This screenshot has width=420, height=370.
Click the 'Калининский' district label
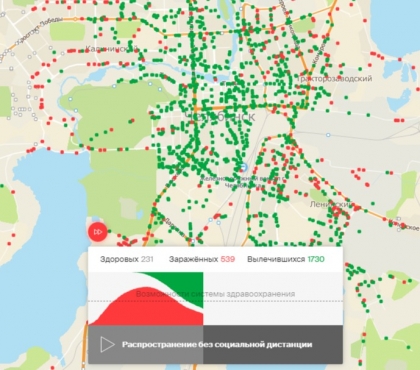pyautogui.click(x=112, y=49)
